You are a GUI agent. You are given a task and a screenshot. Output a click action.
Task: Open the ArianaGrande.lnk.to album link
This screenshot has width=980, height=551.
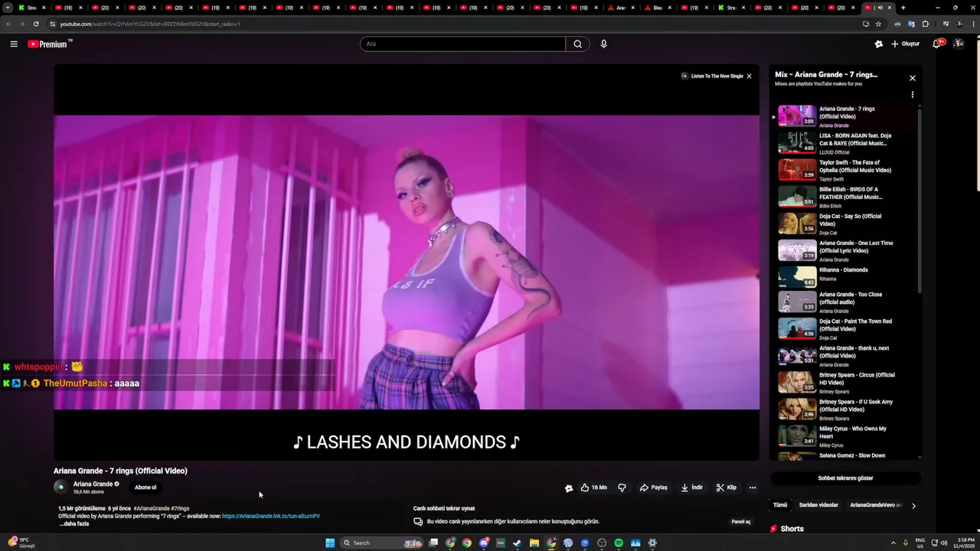(271, 517)
